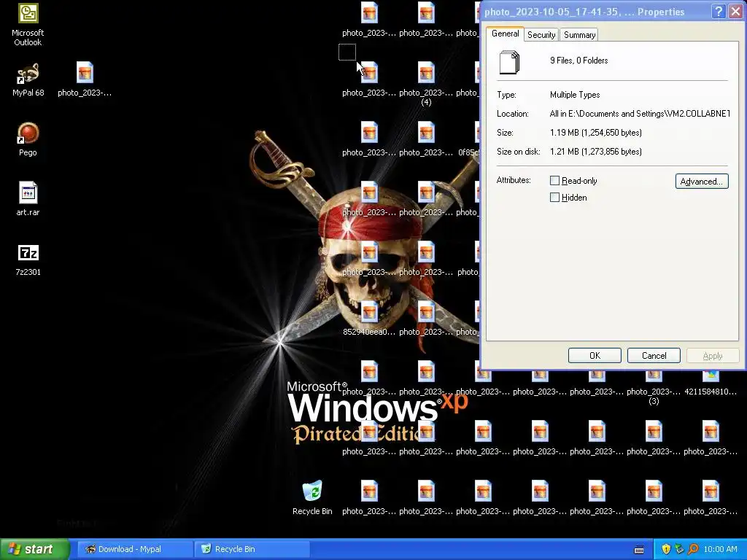Click the Location path value text
This screenshot has width=747, height=560.
click(640, 114)
